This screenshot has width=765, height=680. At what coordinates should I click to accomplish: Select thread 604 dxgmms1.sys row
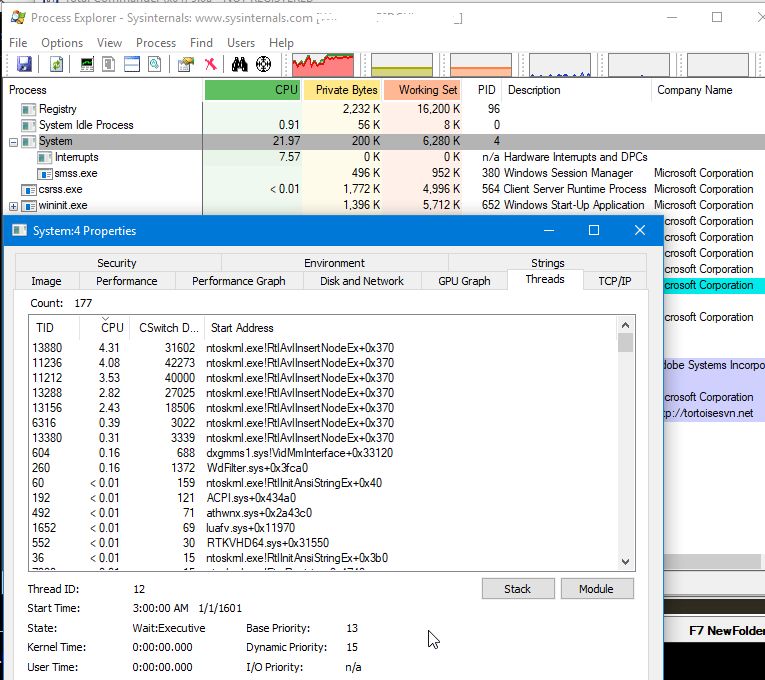(322, 453)
